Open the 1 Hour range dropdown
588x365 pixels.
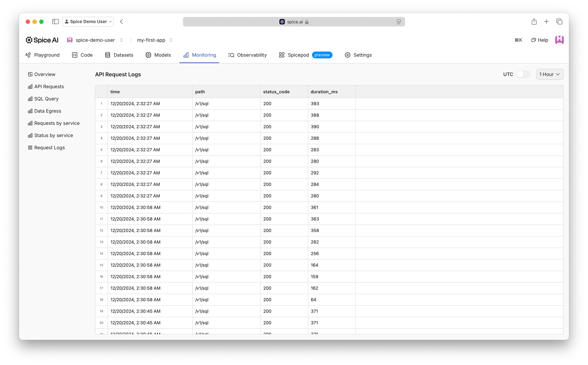tap(549, 74)
